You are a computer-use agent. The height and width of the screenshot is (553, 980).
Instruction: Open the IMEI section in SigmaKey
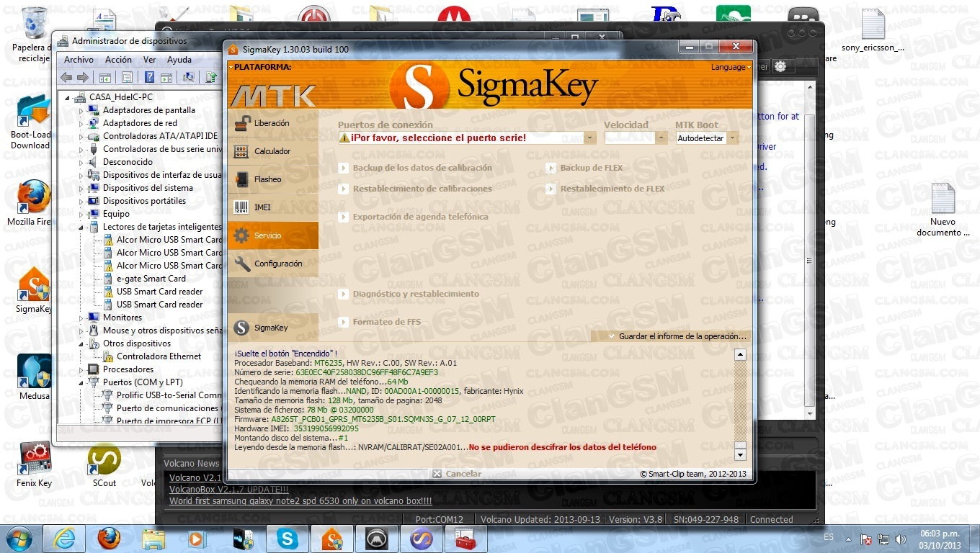click(x=272, y=207)
